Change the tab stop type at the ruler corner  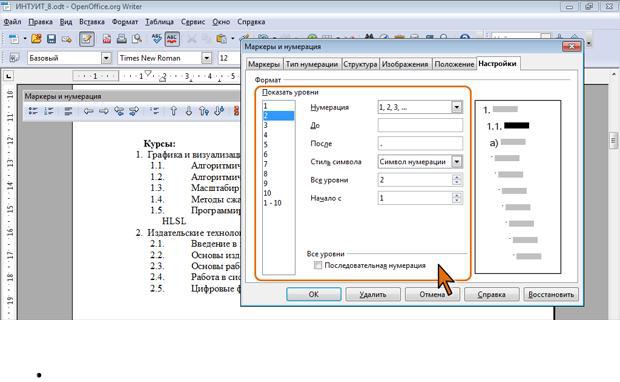pyautogui.click(x=8, y=76)
